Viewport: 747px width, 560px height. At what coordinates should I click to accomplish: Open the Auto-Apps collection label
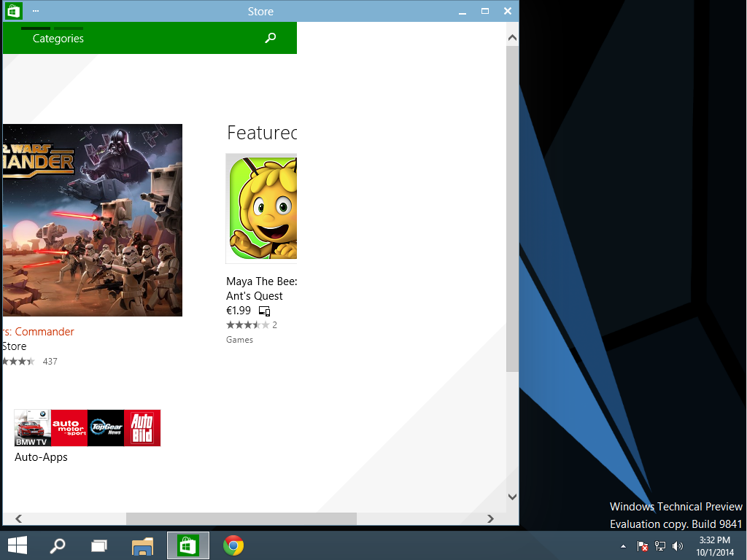(x=41, y=457)
